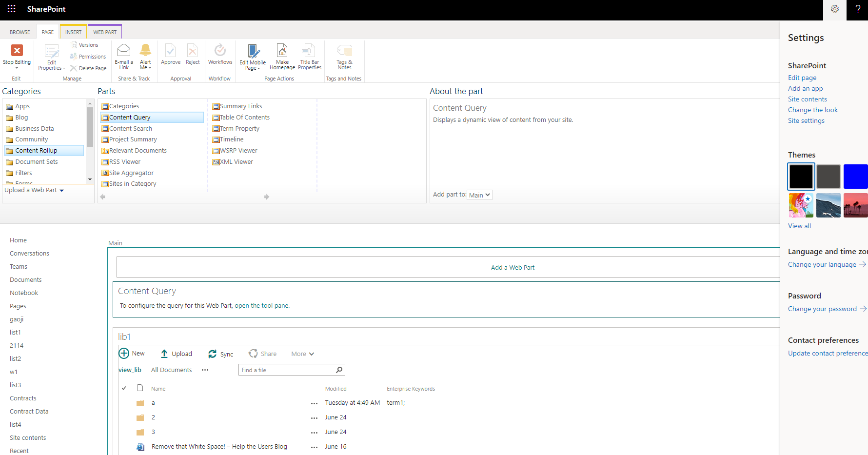The height and width of the screenshot is (455, 868).
Task: Open Permissions from the ribbon
Action: point(88,57)
